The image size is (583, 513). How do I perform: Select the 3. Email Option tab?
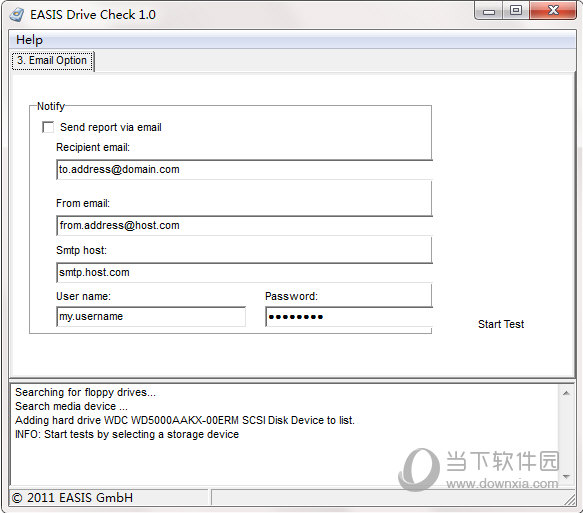click(52, 61)
